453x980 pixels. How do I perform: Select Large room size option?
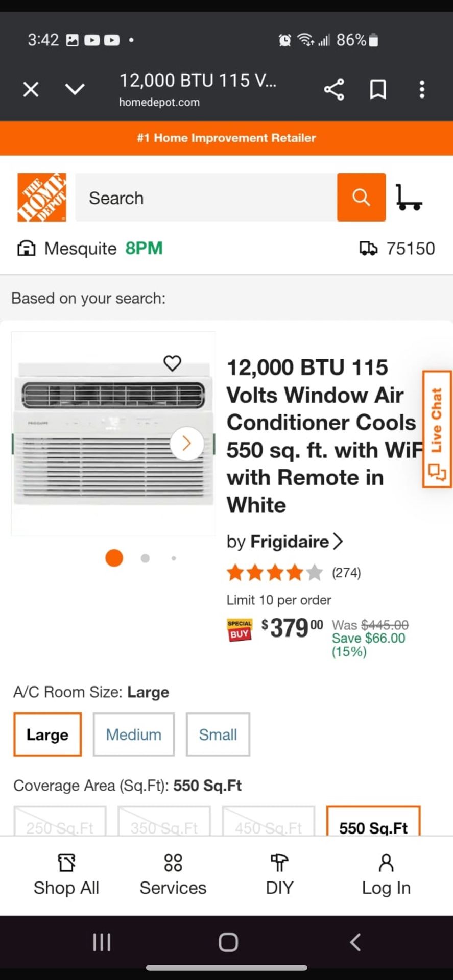(47, 734)
